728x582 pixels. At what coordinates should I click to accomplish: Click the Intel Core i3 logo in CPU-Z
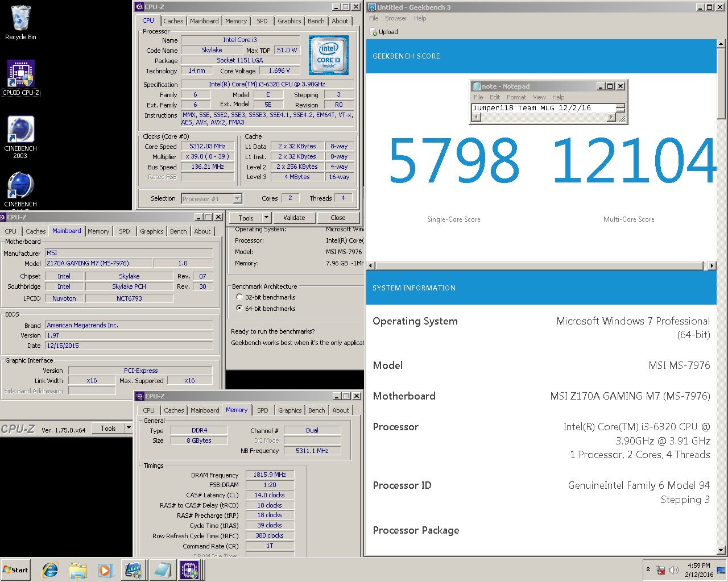[329, 55]
